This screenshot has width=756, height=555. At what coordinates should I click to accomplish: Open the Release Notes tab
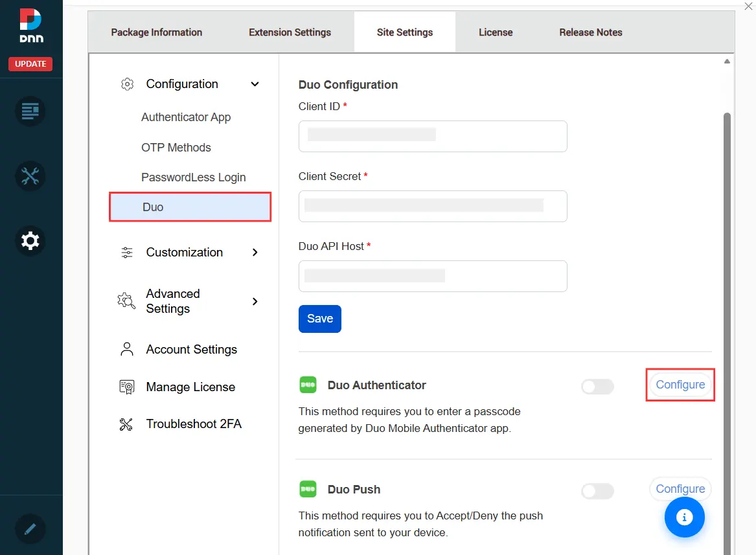[x=591, y=32]
